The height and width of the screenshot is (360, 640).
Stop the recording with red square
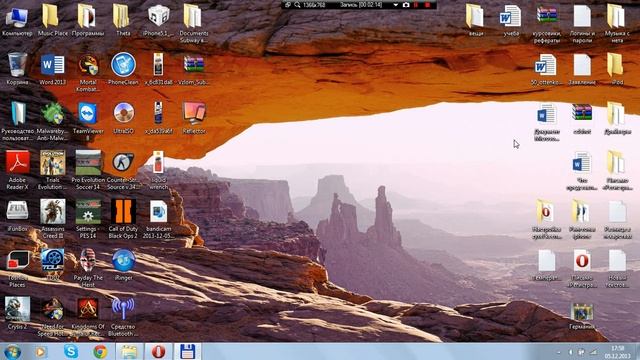click(x=427, y=5)
